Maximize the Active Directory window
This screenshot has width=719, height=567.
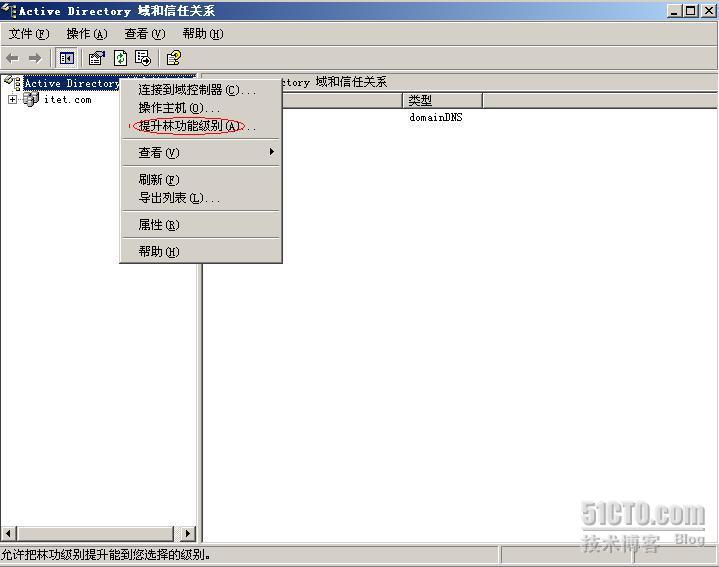click(691, 11)
